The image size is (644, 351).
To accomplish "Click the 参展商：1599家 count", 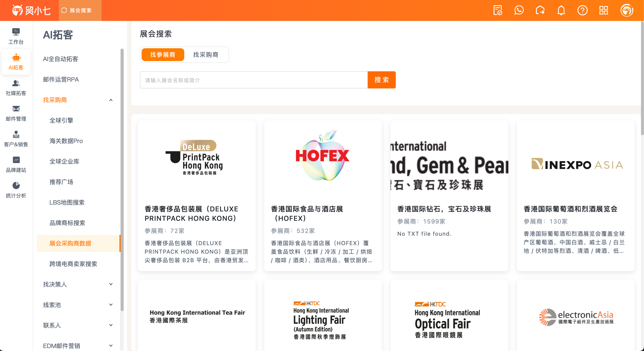I will (x=421, y=221).
